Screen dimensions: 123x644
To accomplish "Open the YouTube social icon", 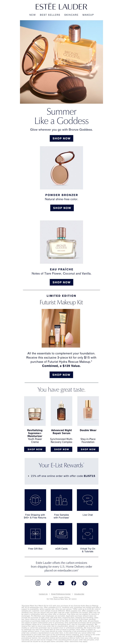I will point(61,583).
